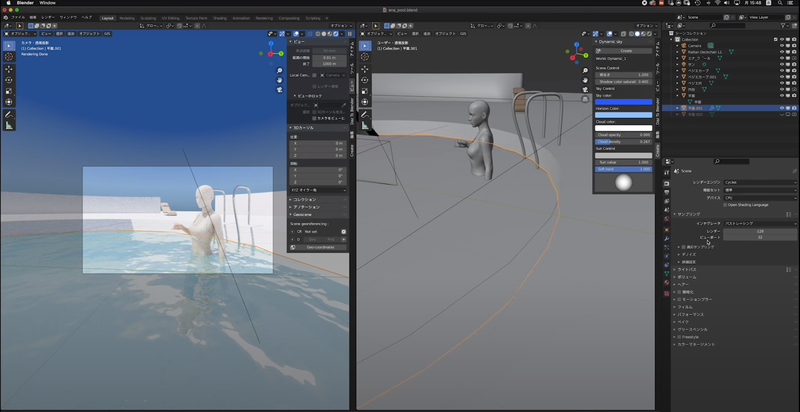This screenshot has width=800, height=412.
Task: Switch left viewport to rendered shading mode
Action: point(336,34)
